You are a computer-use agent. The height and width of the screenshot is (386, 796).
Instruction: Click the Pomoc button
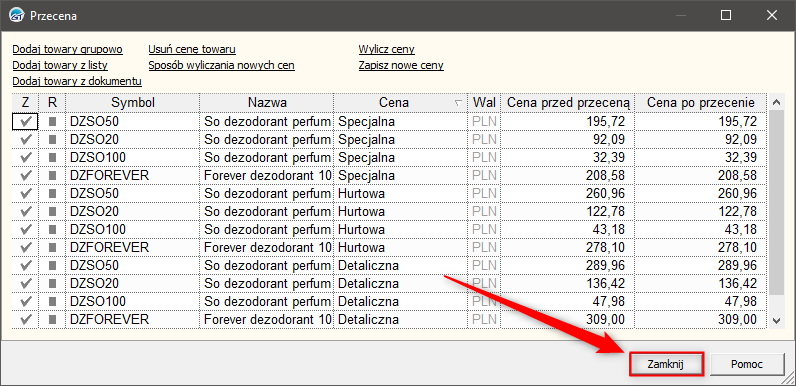[744, 364]
